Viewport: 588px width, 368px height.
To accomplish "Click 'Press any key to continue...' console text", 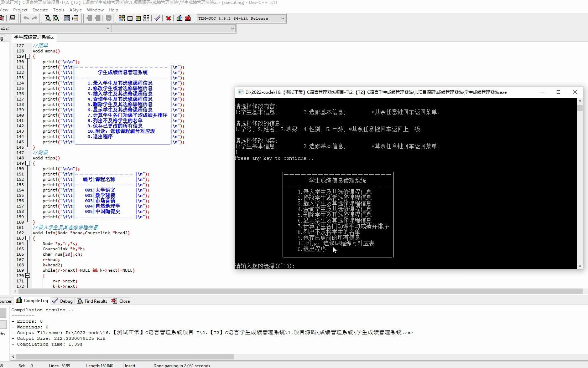I will coord(274,158).
